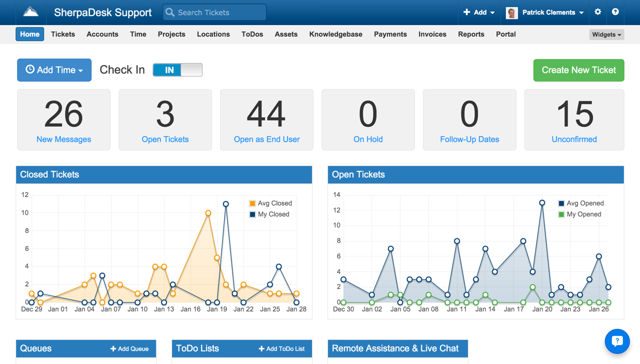Go to the Tickets tab
The width and height of the screenshot is (640, 364).
click(x=63, y=34)
